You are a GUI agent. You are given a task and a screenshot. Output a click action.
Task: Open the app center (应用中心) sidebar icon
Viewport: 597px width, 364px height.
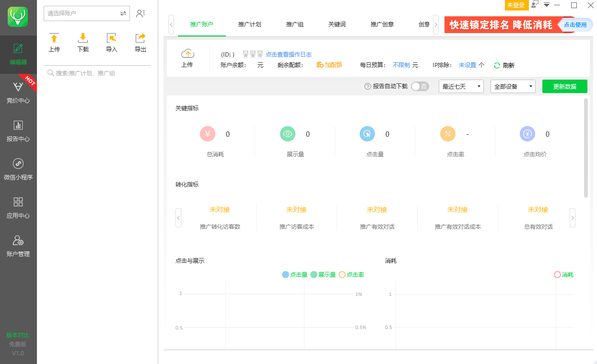coord(18,202)
